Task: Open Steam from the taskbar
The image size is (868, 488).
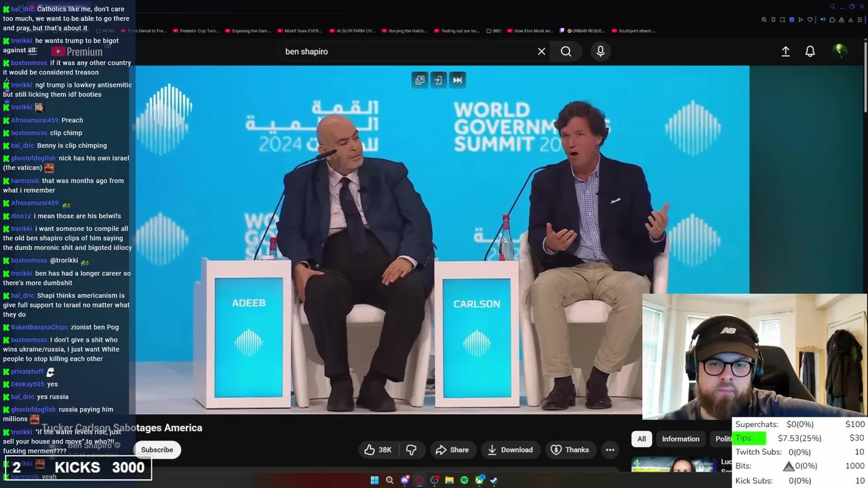Action: [x=494, y=480]
